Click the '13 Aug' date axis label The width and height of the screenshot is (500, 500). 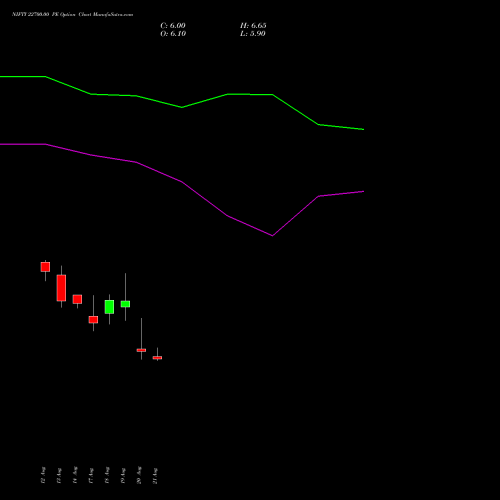pyautogui.click(x=59, y=475)
